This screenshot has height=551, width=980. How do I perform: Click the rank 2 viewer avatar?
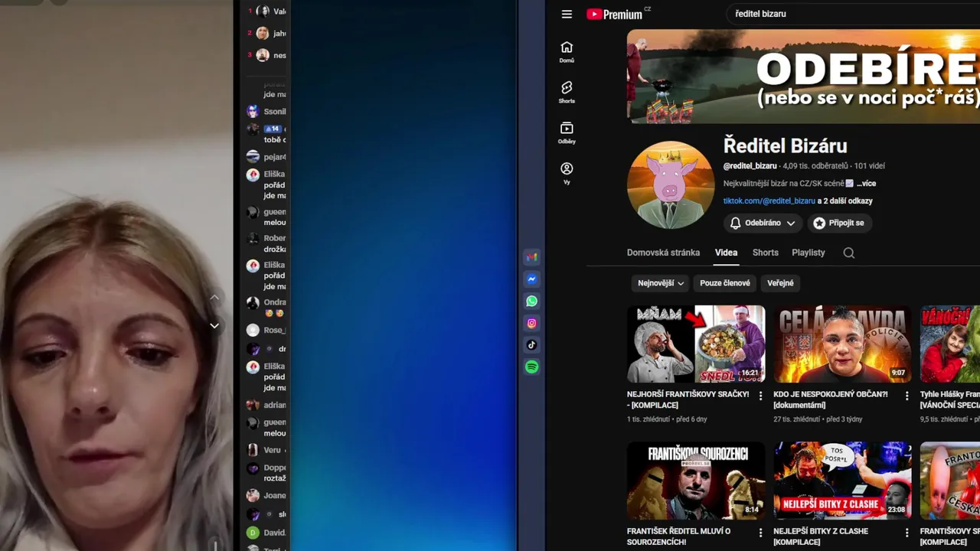(263, 33)
